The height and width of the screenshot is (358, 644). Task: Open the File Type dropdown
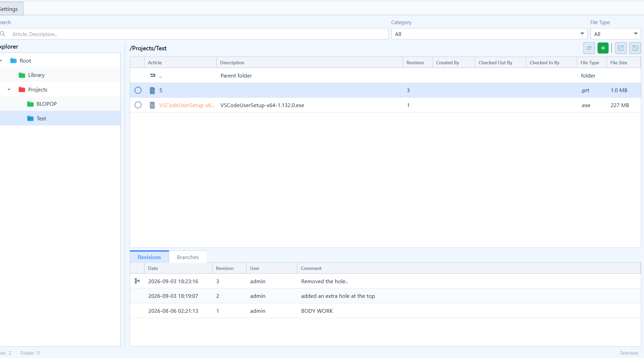pos(615,34)
